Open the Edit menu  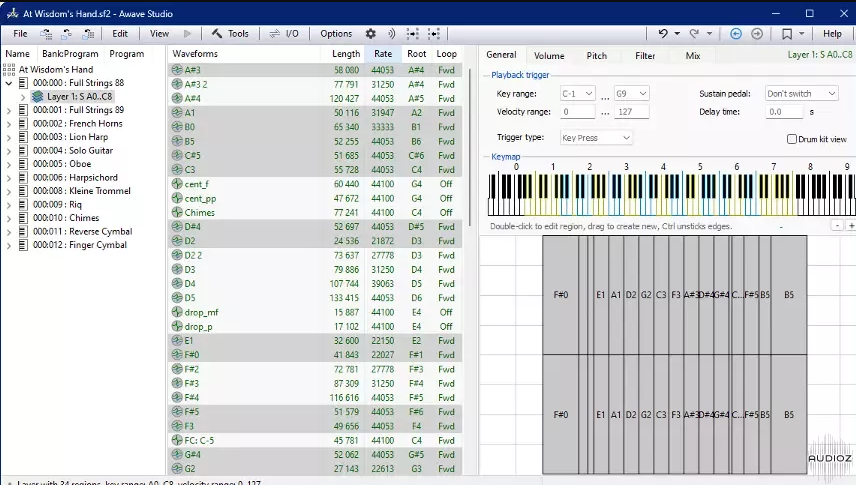(120, 34)
